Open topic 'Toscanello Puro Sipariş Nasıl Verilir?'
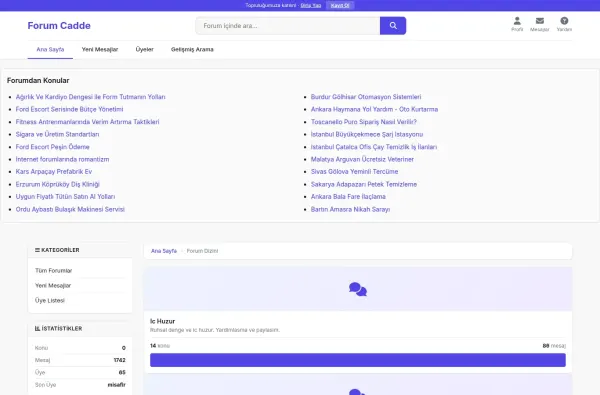Viewport: 600px width, 395px height. click(x=364, y=122)
